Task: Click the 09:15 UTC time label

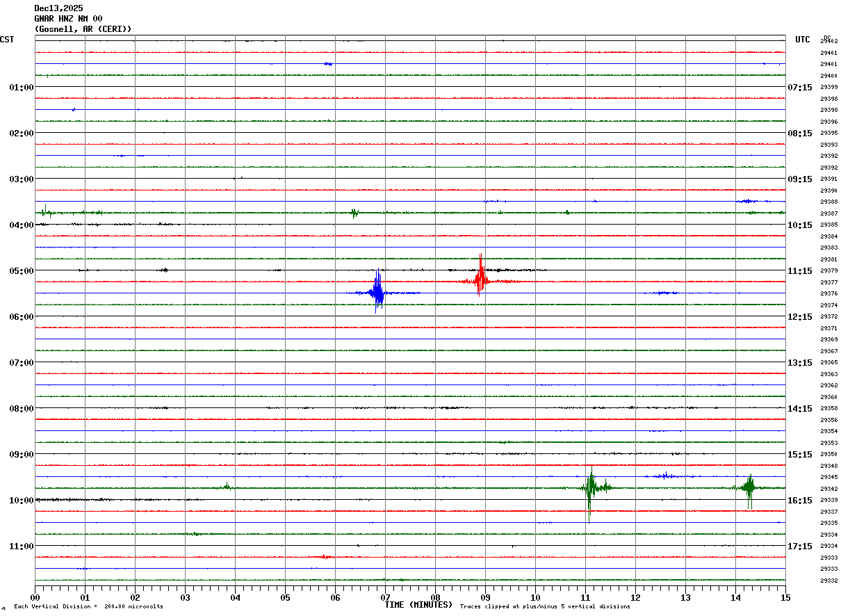Action: [800, 179]
